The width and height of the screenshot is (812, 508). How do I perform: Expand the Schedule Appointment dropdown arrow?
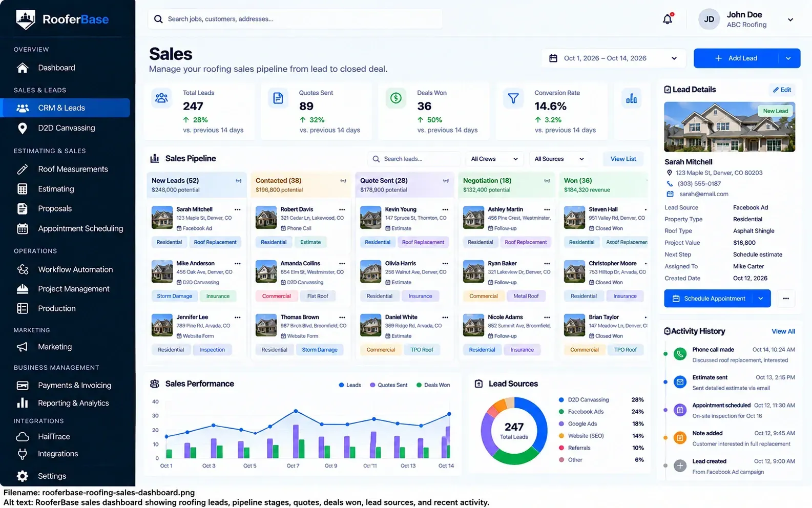761,299
